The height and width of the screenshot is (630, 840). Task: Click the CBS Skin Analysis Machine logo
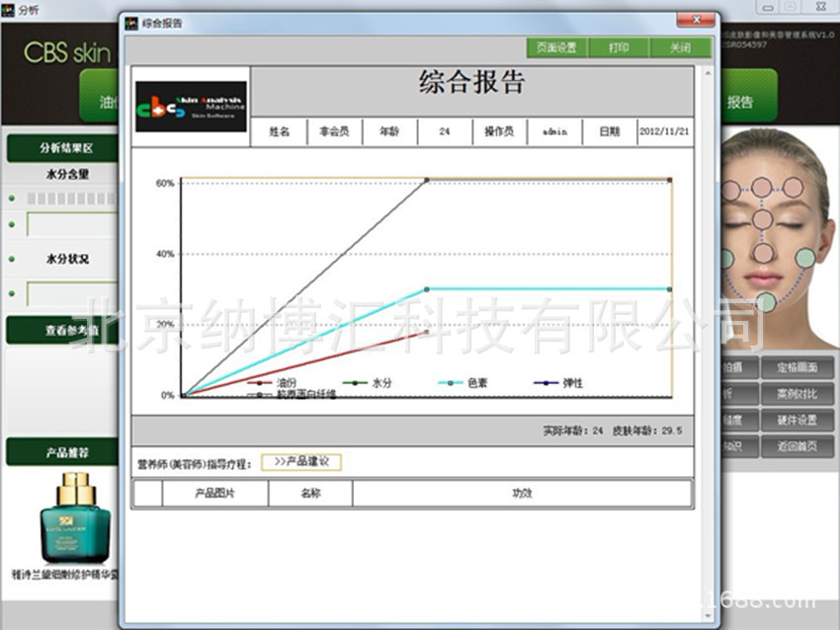click(191, 107)
